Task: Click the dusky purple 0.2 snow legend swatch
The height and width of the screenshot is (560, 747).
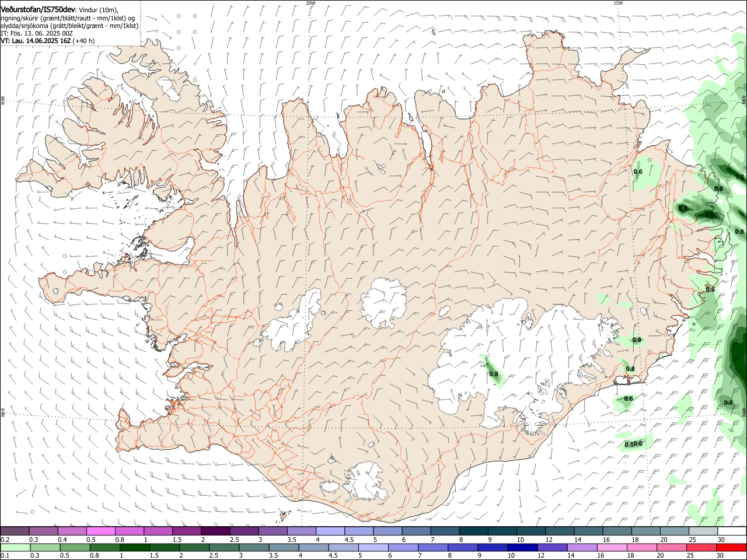Action: click(x=15, y=531)
